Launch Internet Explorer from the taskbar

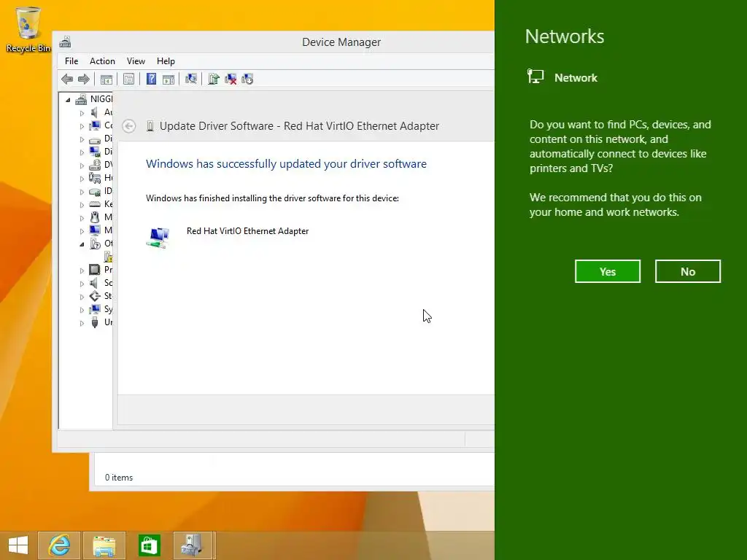click(59, 545)
